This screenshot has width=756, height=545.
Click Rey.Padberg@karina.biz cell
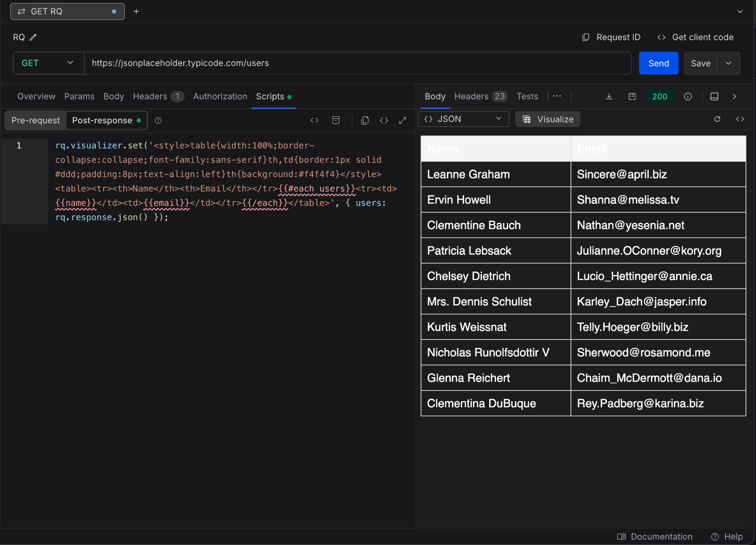pyautogui.click(x=658, y=403)
